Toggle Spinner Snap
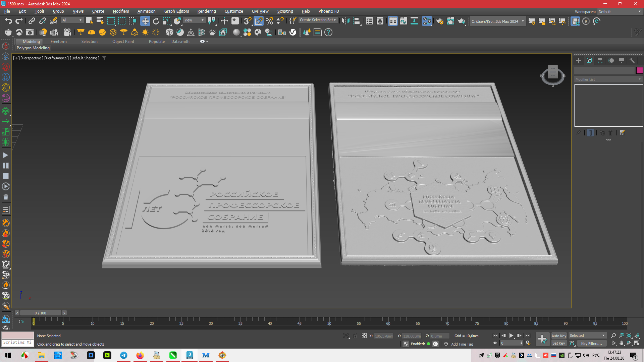The height and width of the screenshot is (362, 644). (280, 21)
